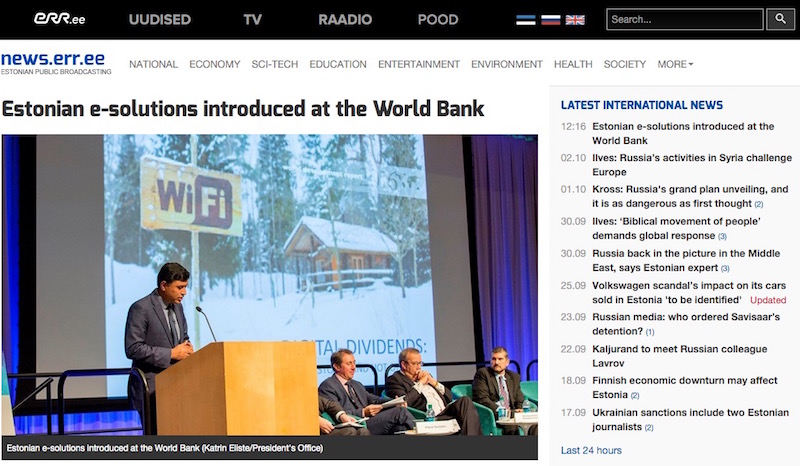Open the ECONOMY section
Screen dimensions: 800x466
[x=214, y=64]
